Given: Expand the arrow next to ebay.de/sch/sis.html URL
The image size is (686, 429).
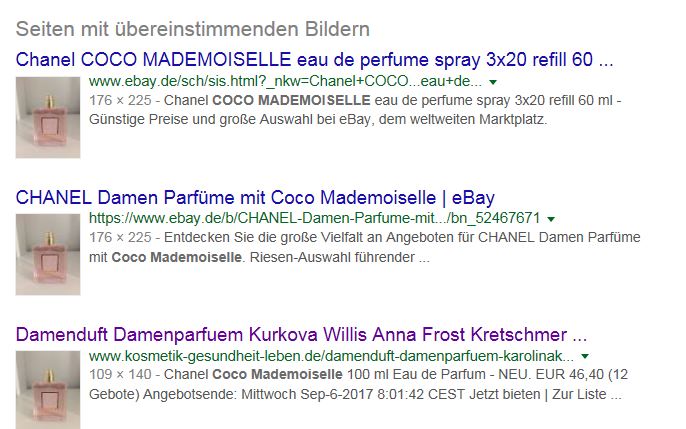Looking at the screenshot, I should [x=493, y=82].
